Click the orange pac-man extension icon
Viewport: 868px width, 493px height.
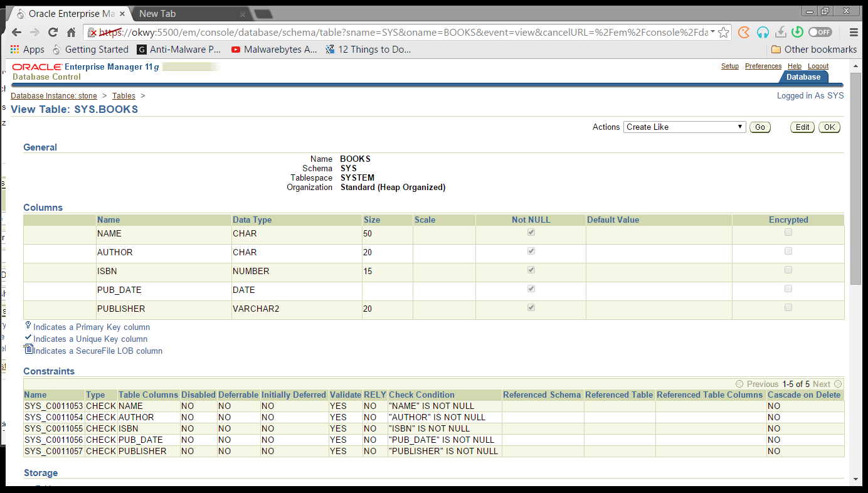pyautogui.click(x=744, y=31)
